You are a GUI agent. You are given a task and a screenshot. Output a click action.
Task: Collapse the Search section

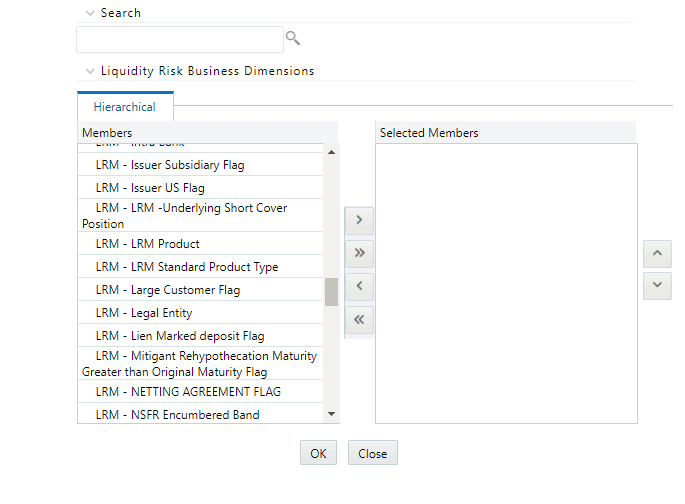(90, 13)
